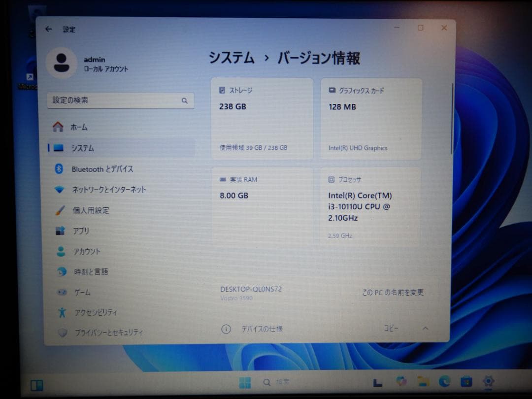Click the 時刻と言語 globe clock icon
Screen dimensions: 532x399
click(62, 272)
